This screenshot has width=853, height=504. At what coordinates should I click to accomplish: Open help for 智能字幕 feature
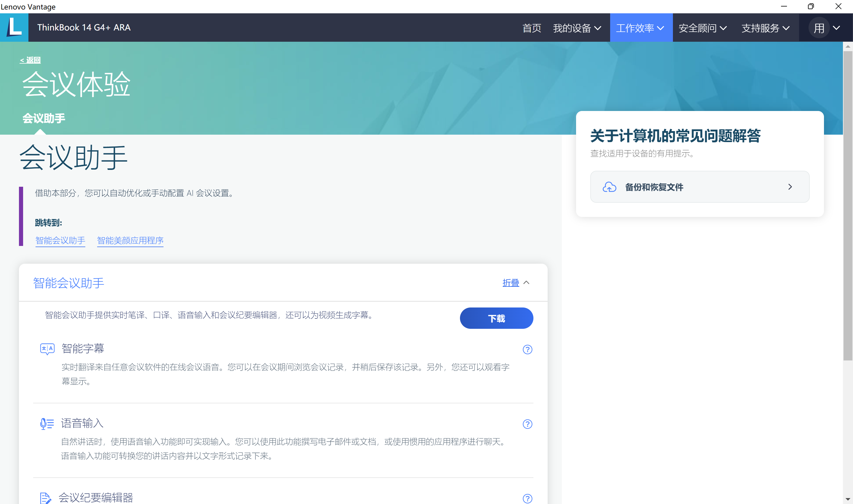[527, 350]
